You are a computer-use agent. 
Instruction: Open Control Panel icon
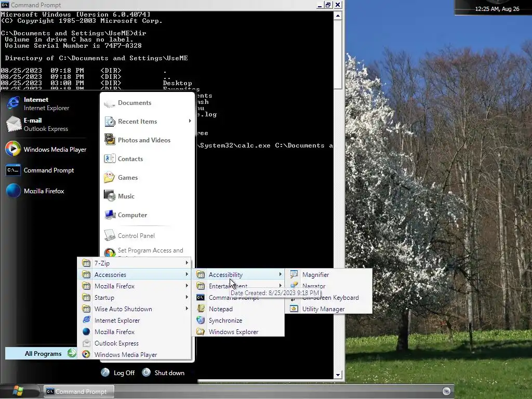pyautogui.click(x=110, y=235)
